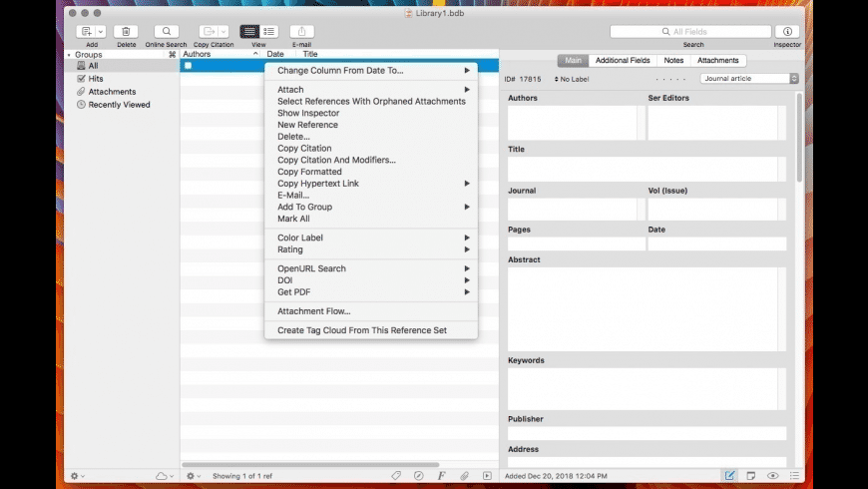Open the Journal article type dropdown

[749, 79]
